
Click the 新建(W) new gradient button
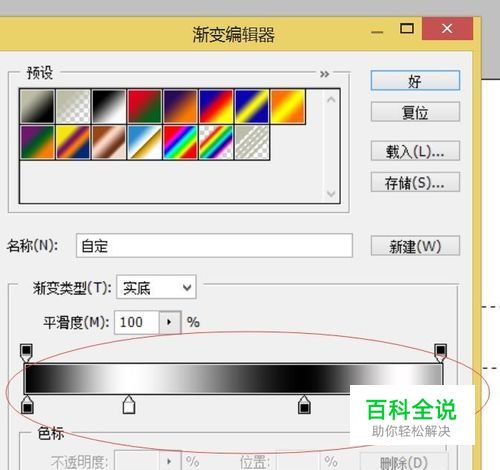[415, 246]
